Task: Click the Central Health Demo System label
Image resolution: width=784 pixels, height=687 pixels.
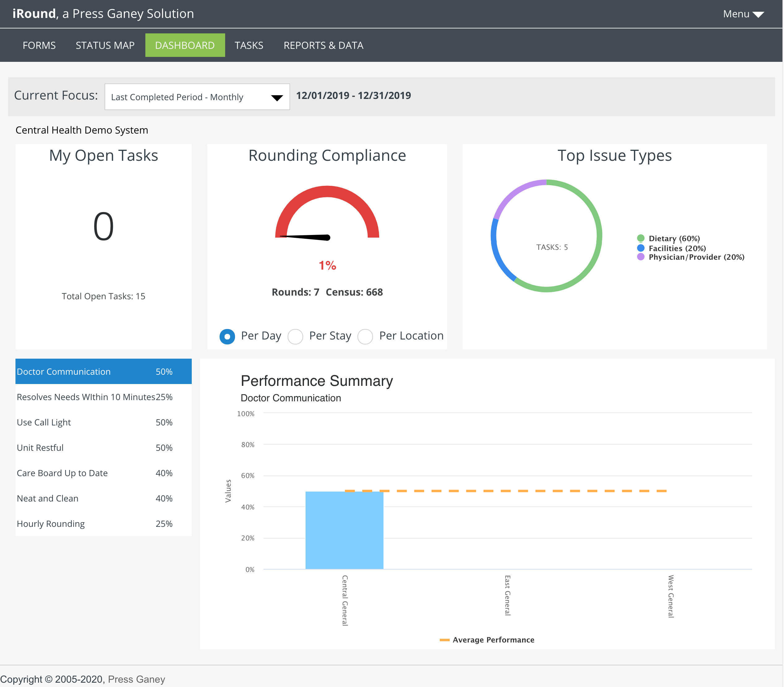Action: pos(82,130)
